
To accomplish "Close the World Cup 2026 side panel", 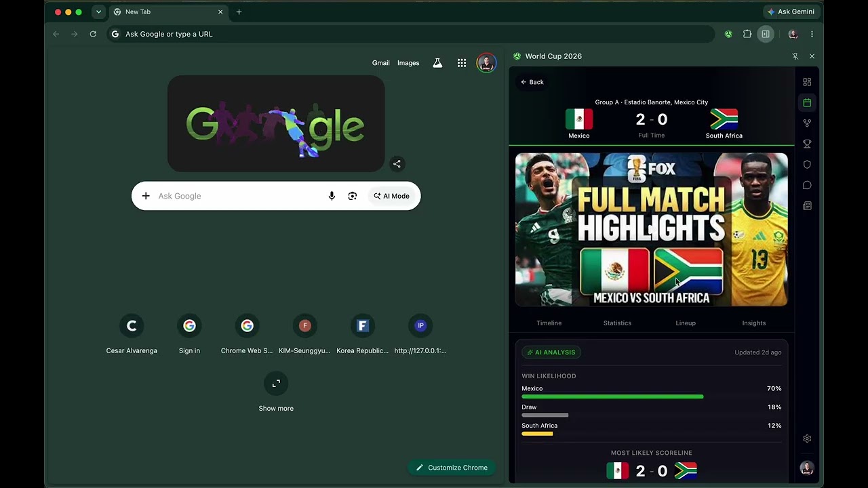I will point(812,56).
